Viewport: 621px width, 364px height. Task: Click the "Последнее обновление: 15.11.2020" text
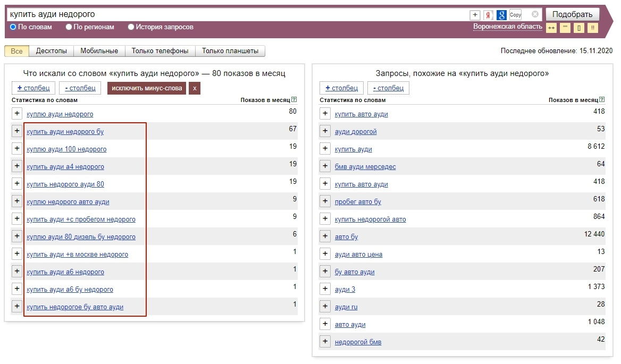557,50
